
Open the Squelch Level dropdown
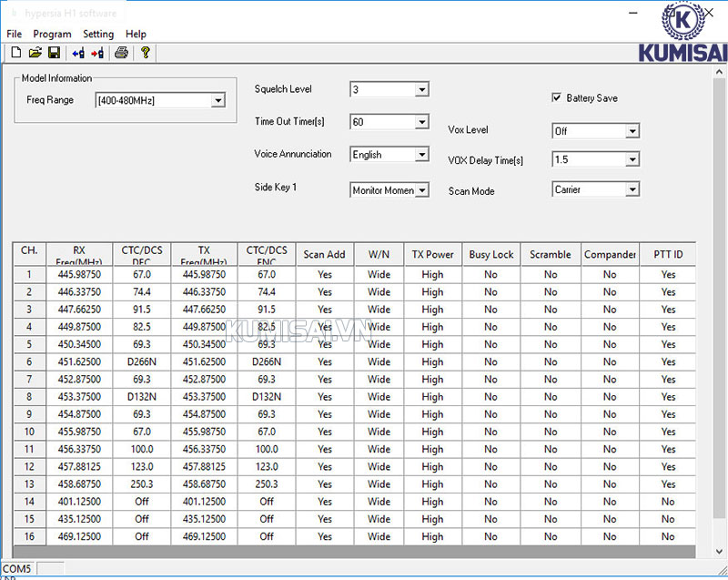(x=421, y=90)
